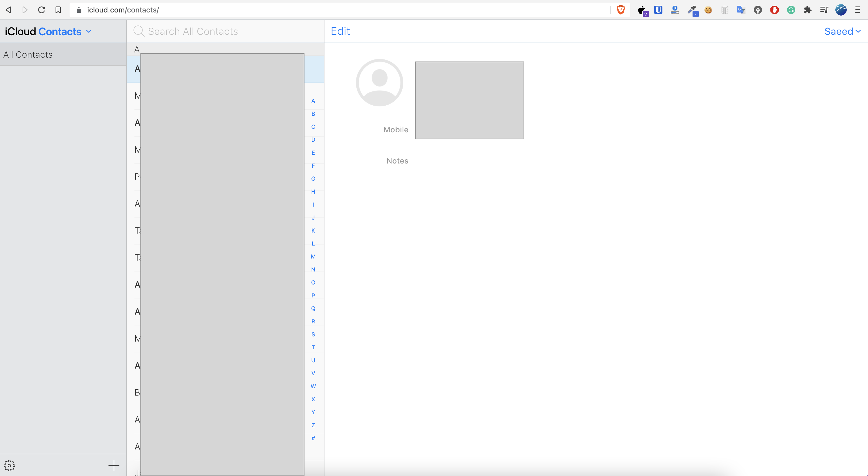The height and width of the screenshot is (476, 868).
Task: Click the contact avatar placeholder image
Action: (x=379, y=83)
